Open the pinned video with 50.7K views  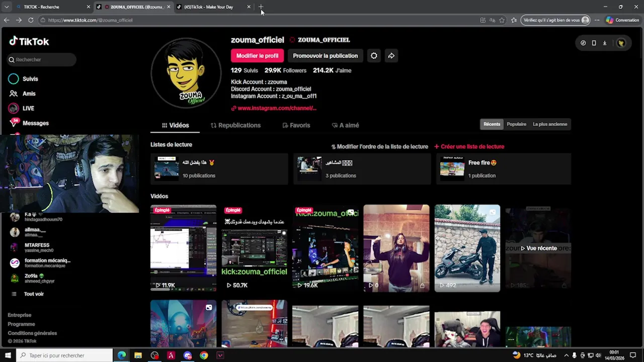[254, 248]
